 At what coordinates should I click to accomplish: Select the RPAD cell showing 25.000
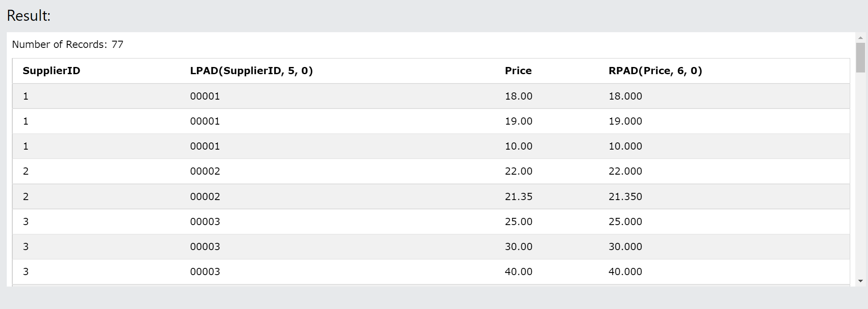point(625,222)
